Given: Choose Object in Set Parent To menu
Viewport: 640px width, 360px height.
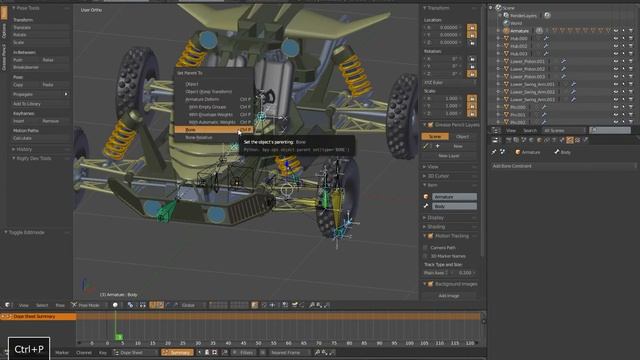Looking at the screenshot, I should (213, 84).
